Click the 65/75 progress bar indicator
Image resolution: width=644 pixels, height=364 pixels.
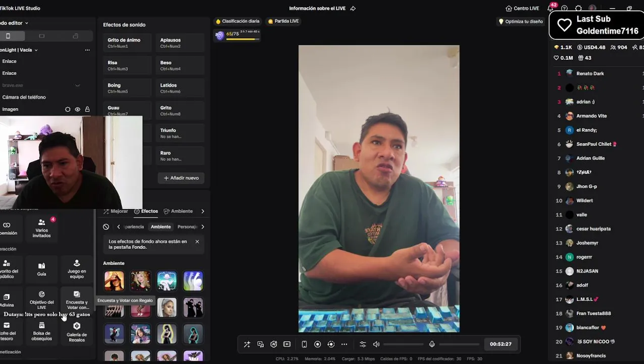coord(238,35)
